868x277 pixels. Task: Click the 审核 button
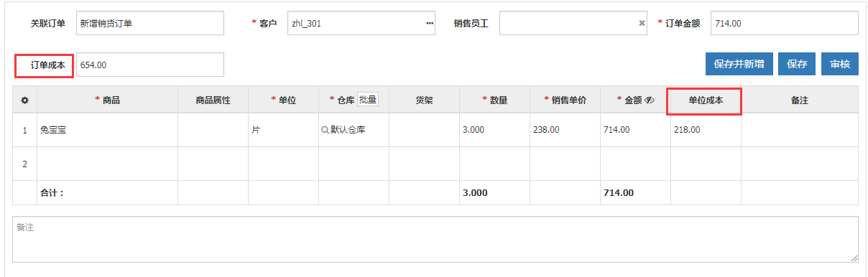(x=840, y=64)
